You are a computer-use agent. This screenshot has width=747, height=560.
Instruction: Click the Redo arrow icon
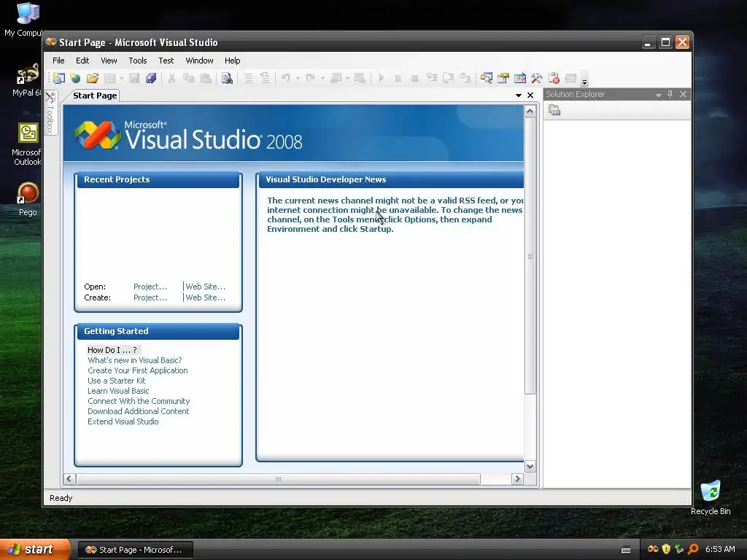pyautogui.click(x=311, y=78)
